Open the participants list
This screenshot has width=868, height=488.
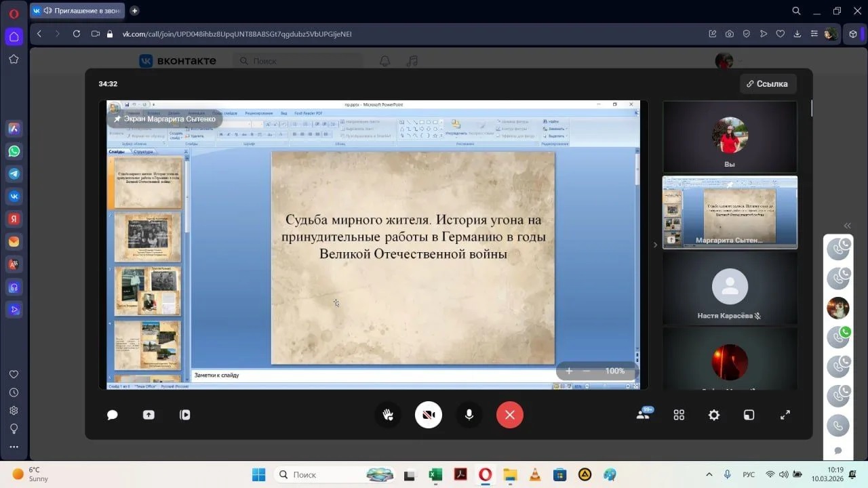pyautogui.click(x=643, y=414)
